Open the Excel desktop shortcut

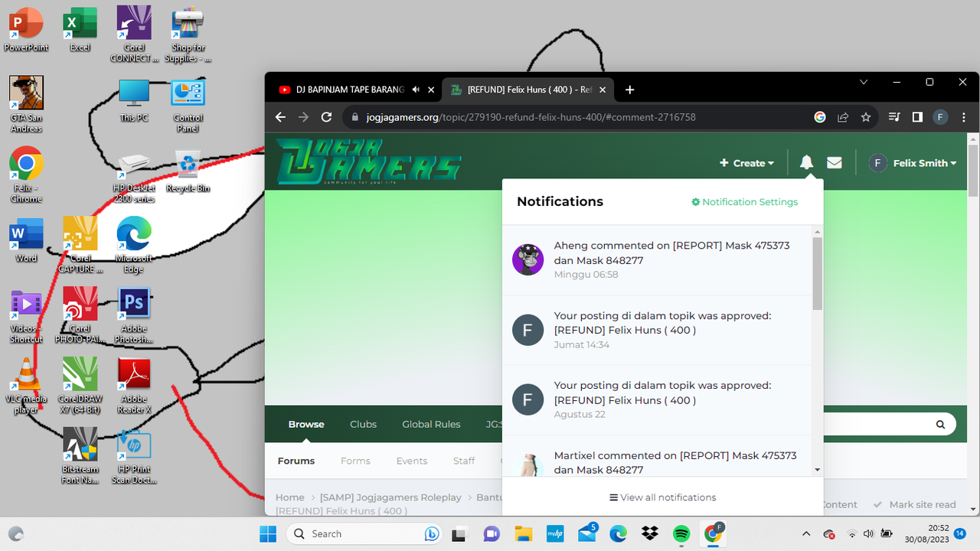click(x=80, y=29)
